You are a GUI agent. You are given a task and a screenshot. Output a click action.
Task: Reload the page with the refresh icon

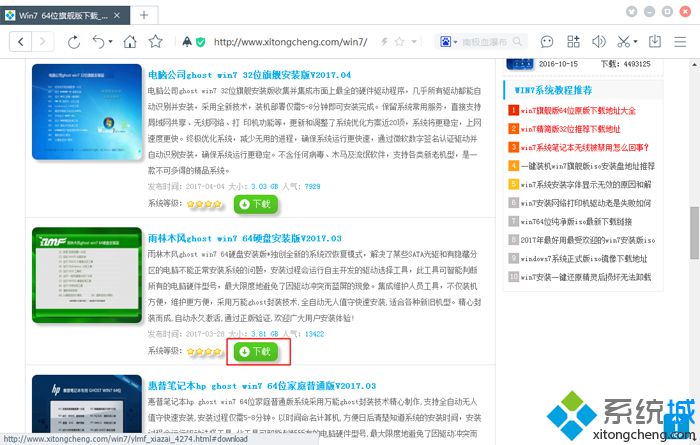pos(74,42)
